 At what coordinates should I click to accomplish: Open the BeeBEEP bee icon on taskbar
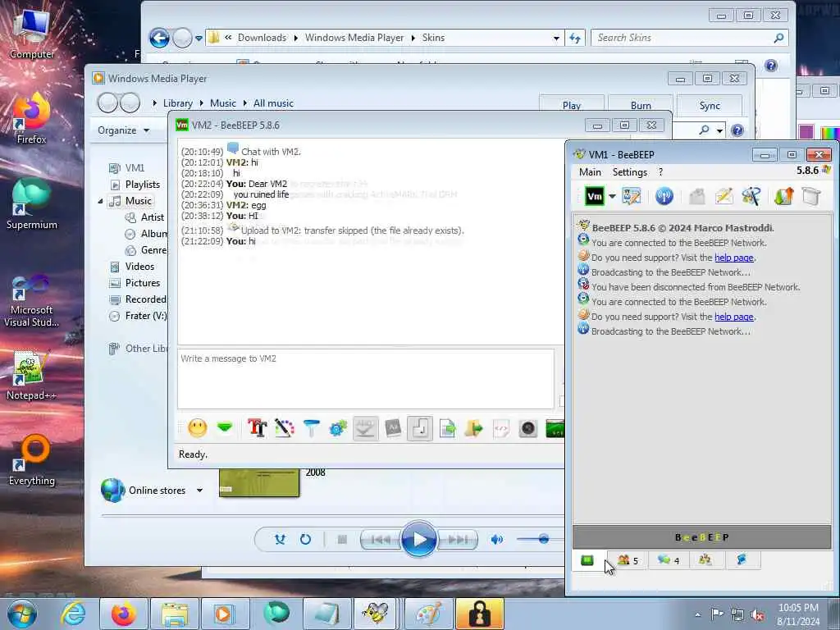pos(374,614)
